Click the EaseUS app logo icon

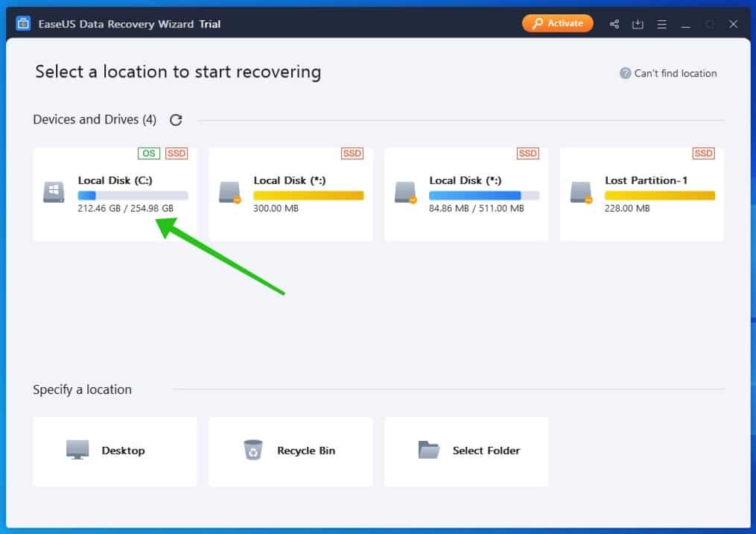pos(23,23)
